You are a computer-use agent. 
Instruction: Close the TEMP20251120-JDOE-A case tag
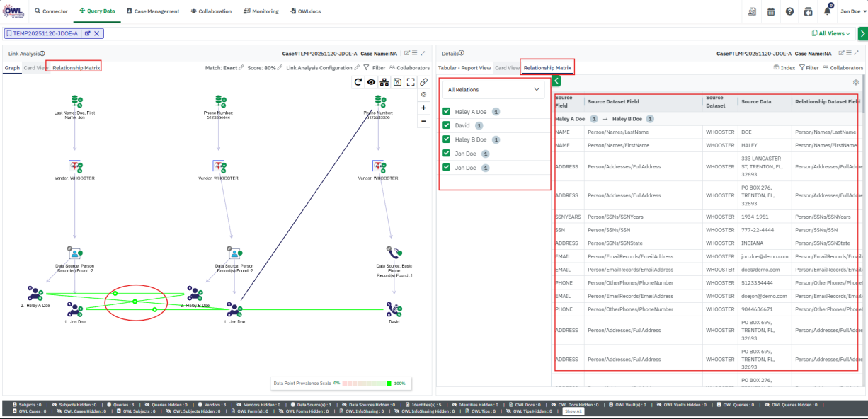pyautogui.click(x=97, y=33)
